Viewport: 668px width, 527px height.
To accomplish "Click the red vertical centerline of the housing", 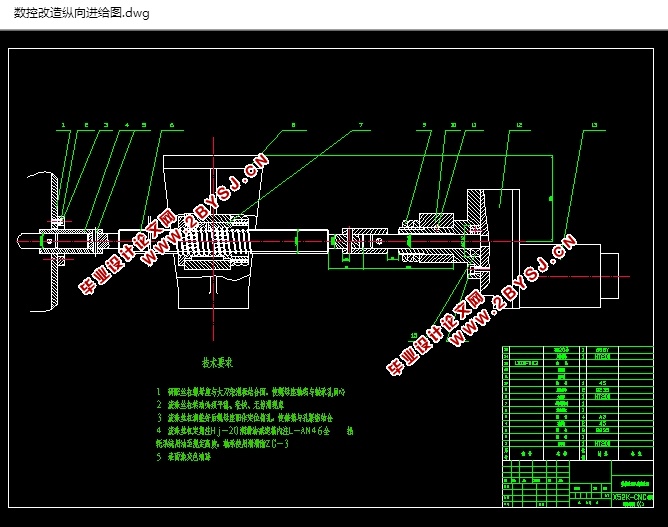I will tap(213, 239).
